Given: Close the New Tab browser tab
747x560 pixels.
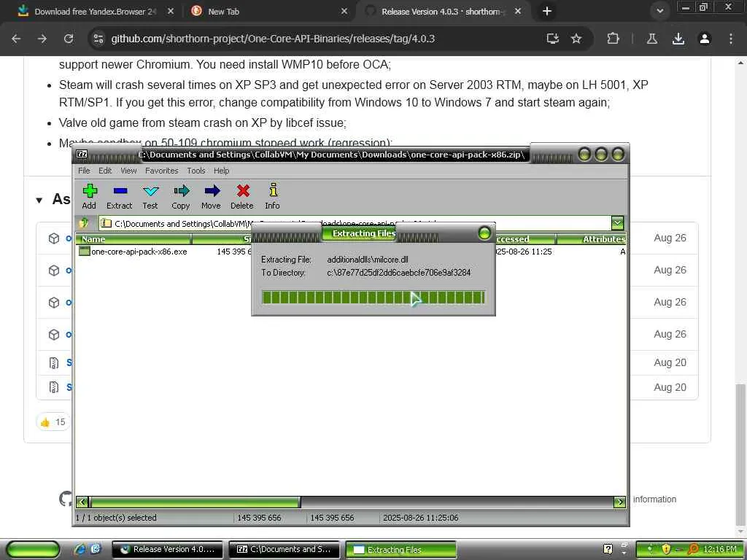Looking at the screenshot, I should [344, 11].
